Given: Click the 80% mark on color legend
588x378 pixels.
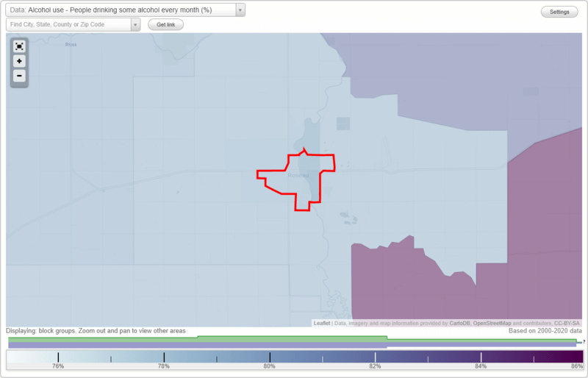Looking at the screenshot, I should click(x=270, y=357).
